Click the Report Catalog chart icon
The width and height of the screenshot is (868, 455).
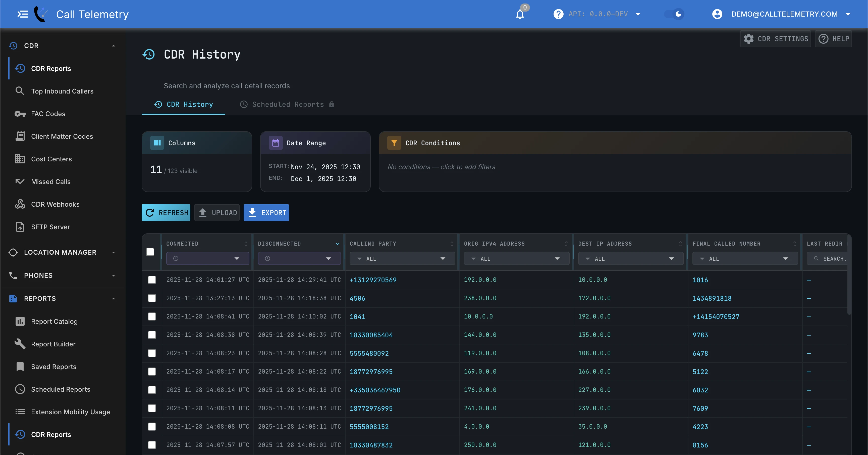click(20, 321)
